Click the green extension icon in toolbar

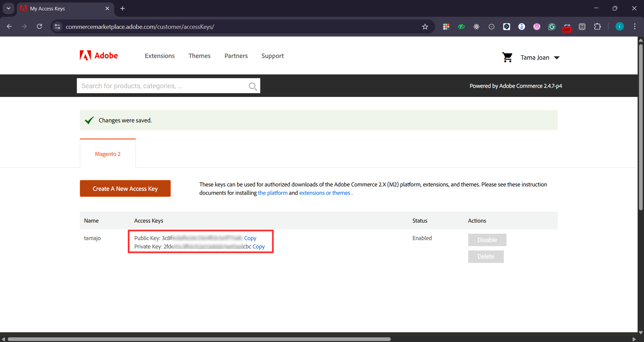tap(461, 27)
